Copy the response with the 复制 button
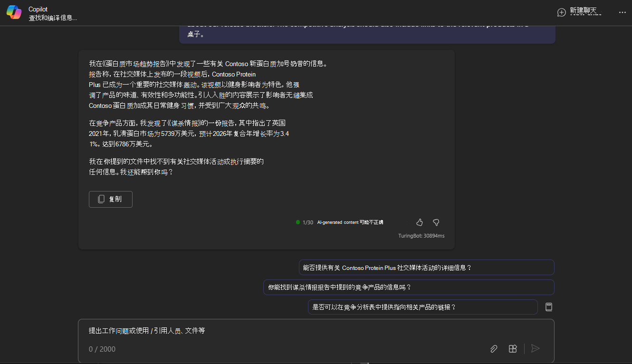 point(111,199)
